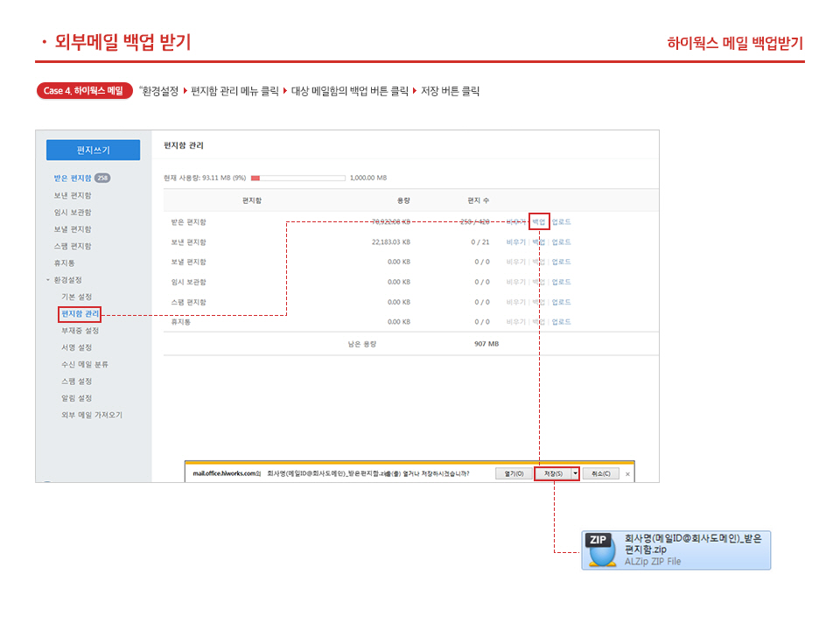Collapse the 환경설정 section arrow
Viewport: 840px width, 630px height.
pos(48,281)
